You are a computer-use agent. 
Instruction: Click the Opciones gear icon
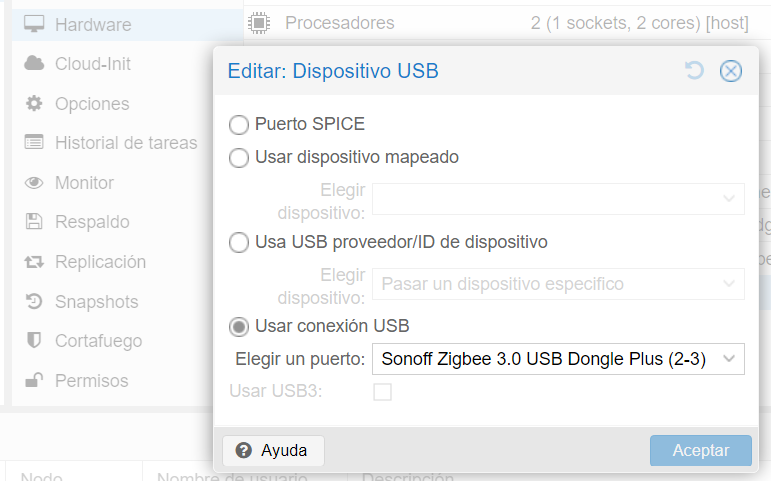point(35,103)
